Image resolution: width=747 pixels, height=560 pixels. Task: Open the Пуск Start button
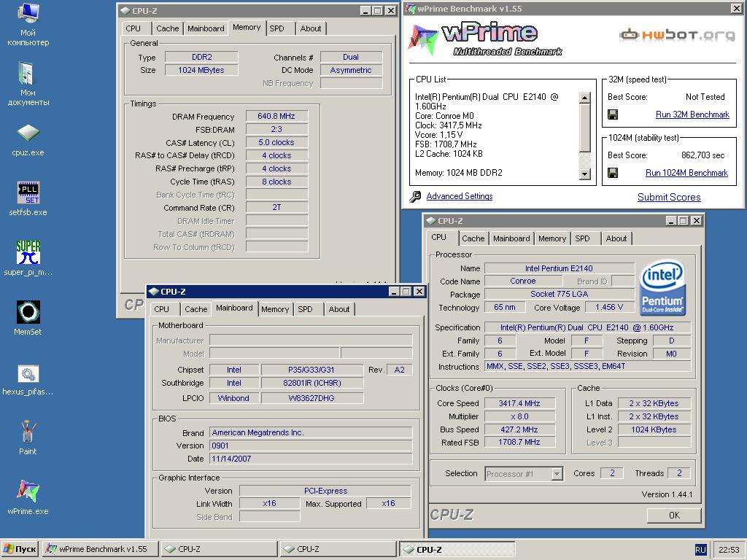coord(20,549)
